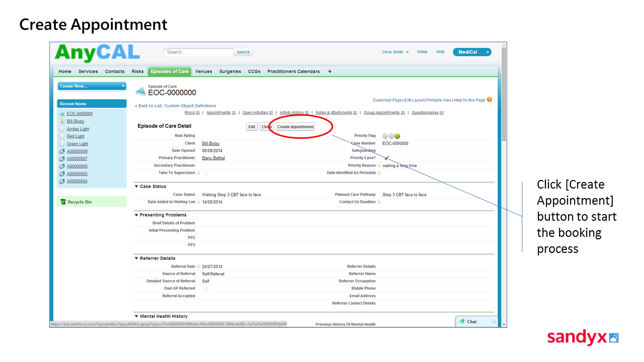The image size is (644, 362).
Task: Open the Chat panel
Action: pos(477,322)
